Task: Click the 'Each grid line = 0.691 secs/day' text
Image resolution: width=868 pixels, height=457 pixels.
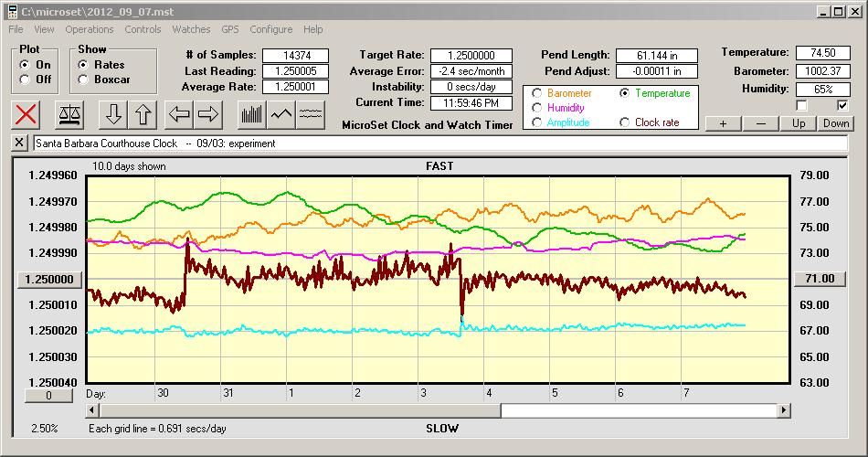Action: (157, 428)
